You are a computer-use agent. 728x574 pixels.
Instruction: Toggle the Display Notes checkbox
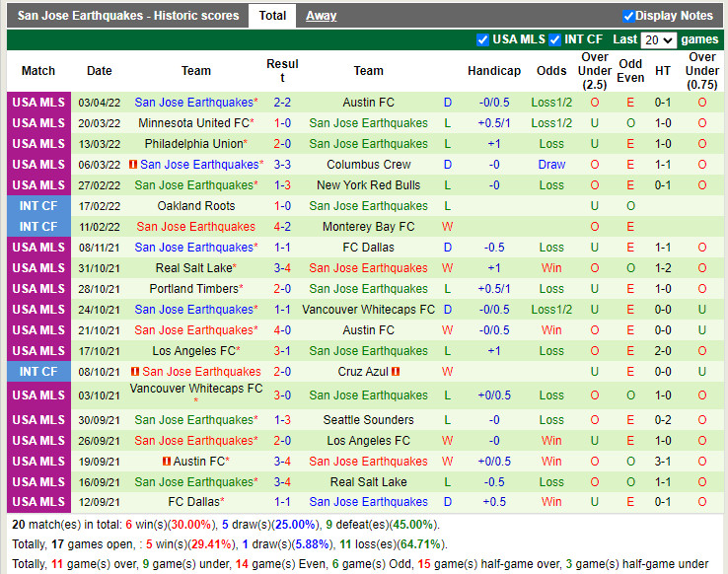tap(628, 16)
